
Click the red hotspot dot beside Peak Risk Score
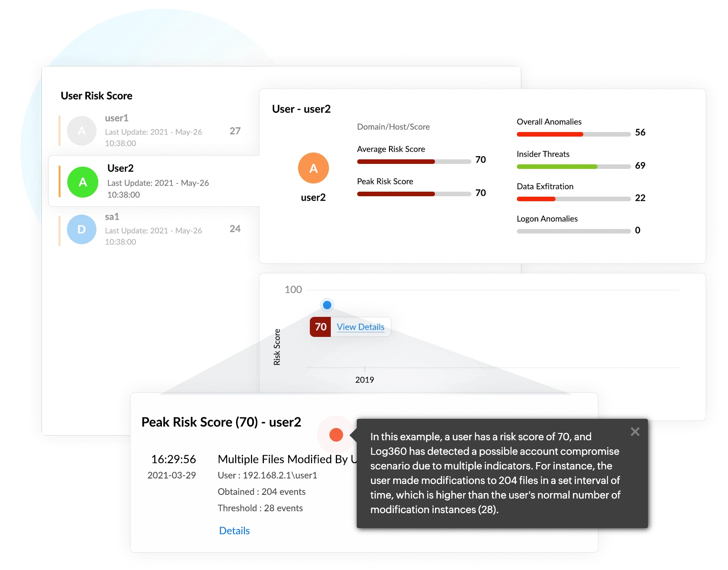(x=336, y=435)
